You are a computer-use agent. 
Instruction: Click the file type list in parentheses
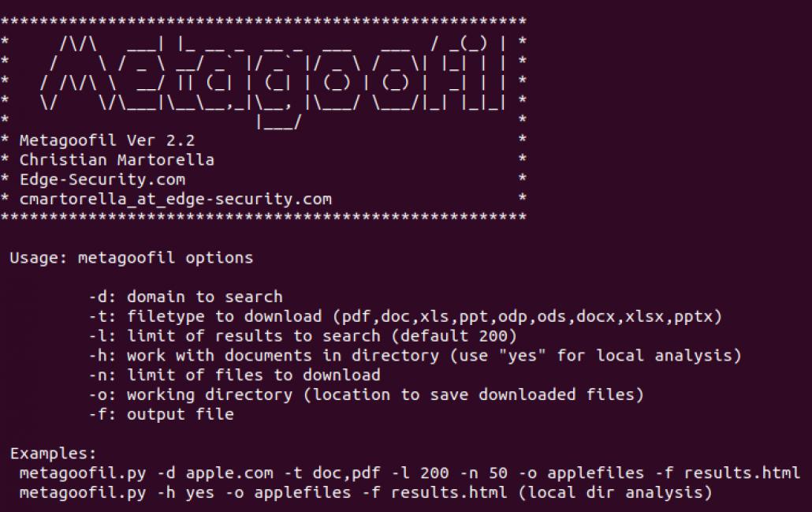click(527, 316)
